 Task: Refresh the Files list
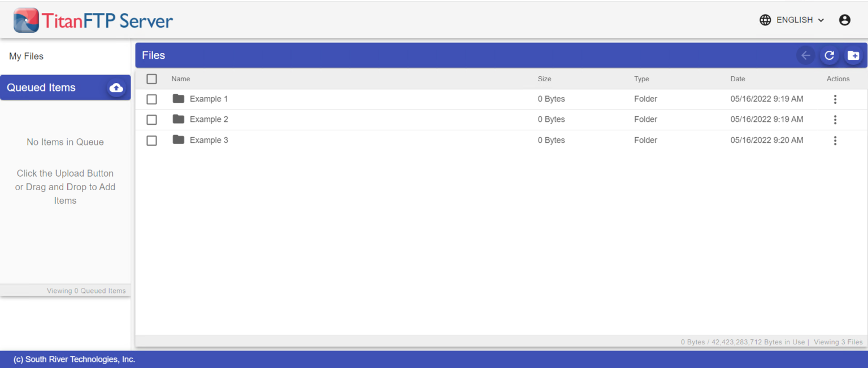829,55
